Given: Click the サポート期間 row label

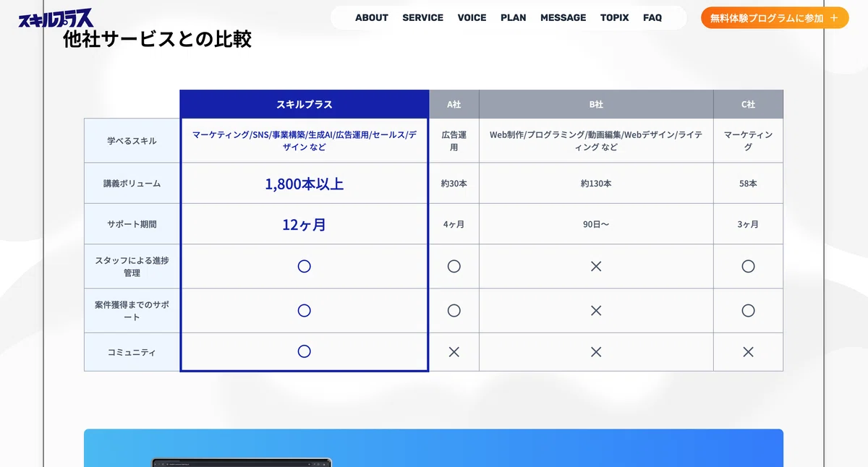Looking at the screenshot, I should coord(132,224).
